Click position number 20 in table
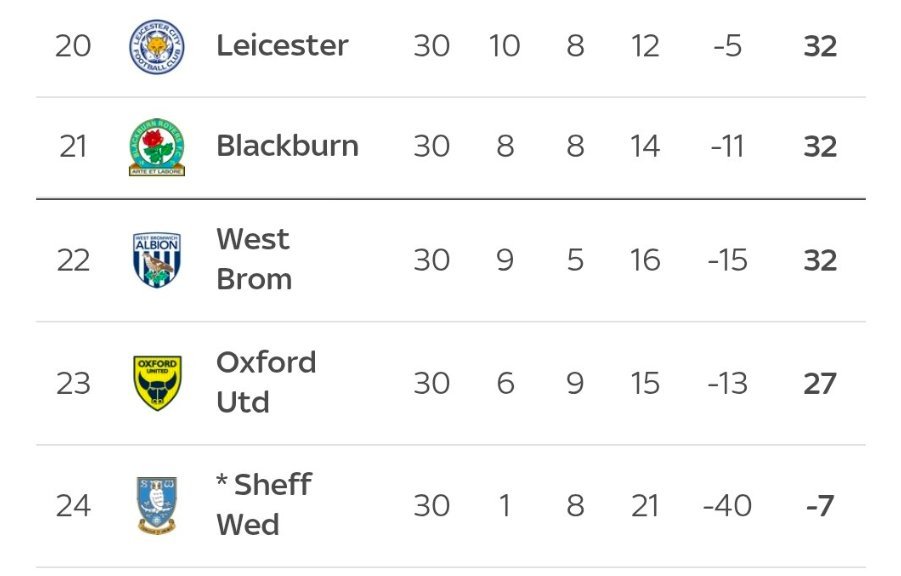Screen dimensions: 901x576 click(72, 46)
